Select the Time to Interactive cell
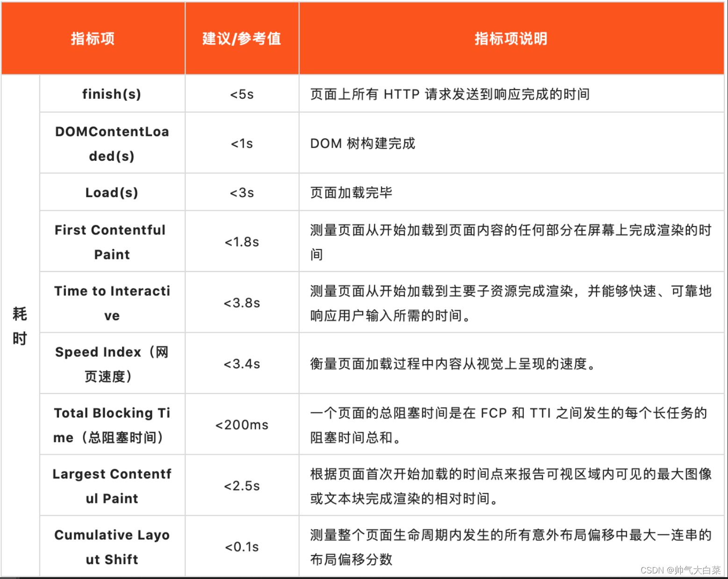This screenshot has width=728, height=579. [112, 303]
